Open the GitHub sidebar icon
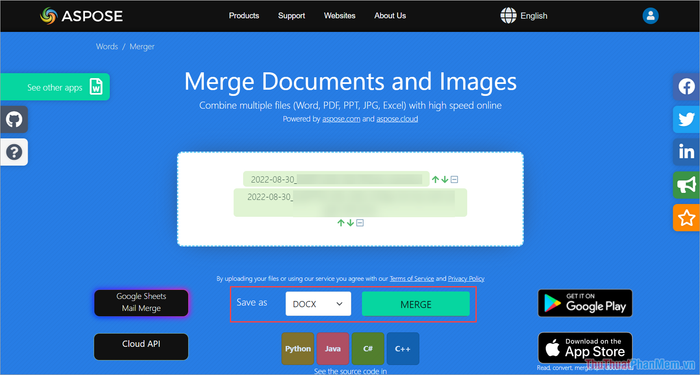The height and width of the screenshot is (375, 700). [14, 119]
